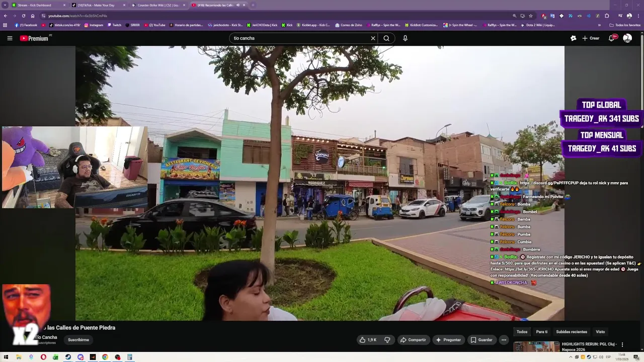Open the Instagram bookmark

(x=94, y=25)
